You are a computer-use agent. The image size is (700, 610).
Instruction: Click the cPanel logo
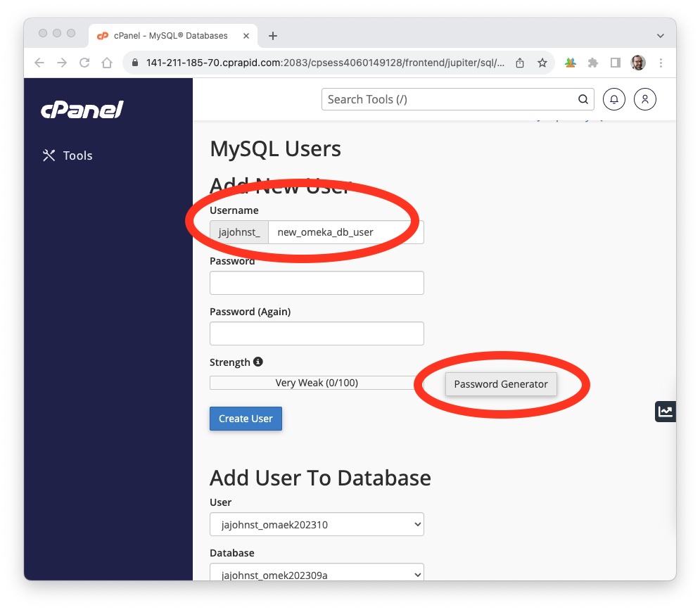(x=82, y=110)
